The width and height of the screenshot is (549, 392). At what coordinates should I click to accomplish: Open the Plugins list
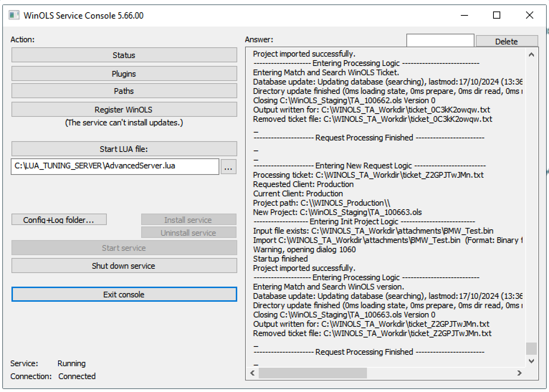coord(124,74)
